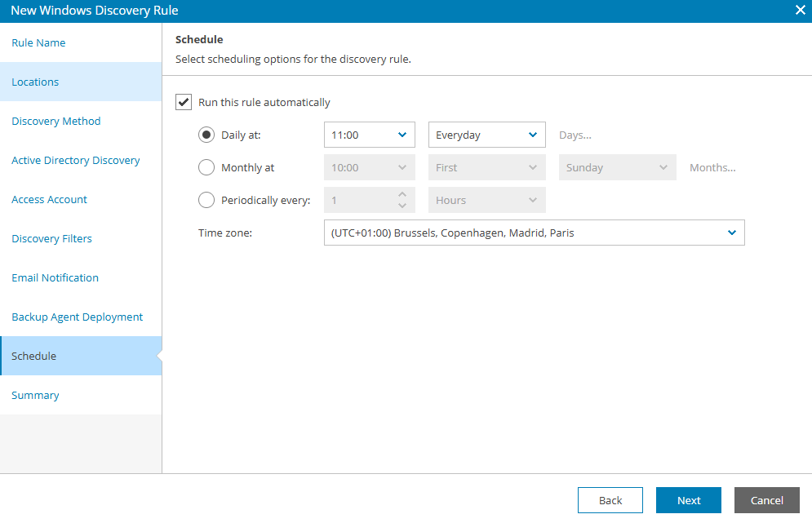Click the Next button
The width and height of the screenshot is (812, 523).
pyautogui.click(x=688, y=500)
